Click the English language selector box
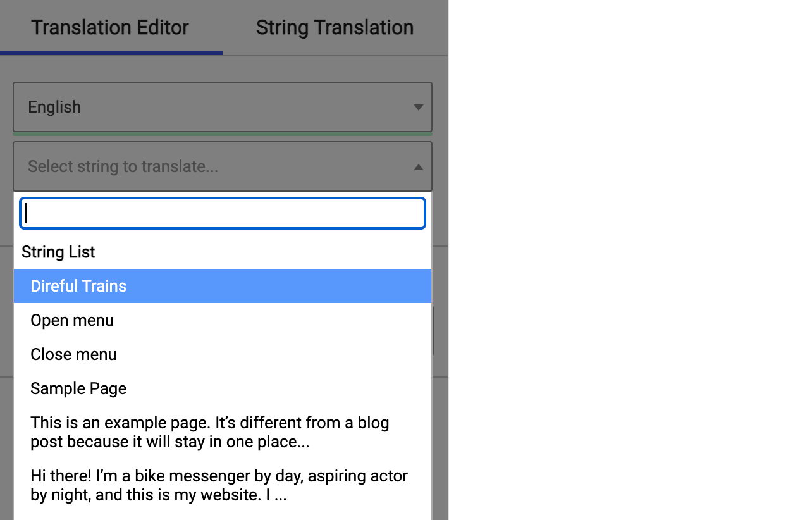This screenshot has height=520, width=812. coord(222,107)
